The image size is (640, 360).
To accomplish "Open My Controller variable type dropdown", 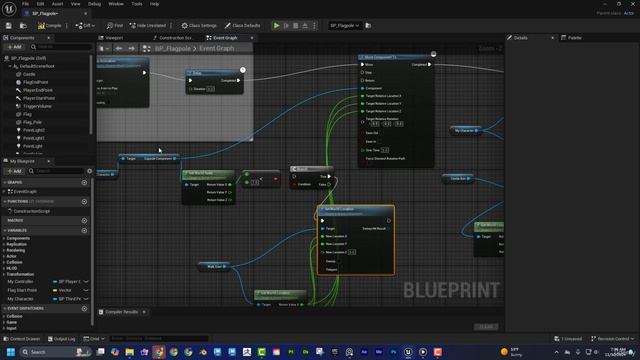I will (70, 282).
